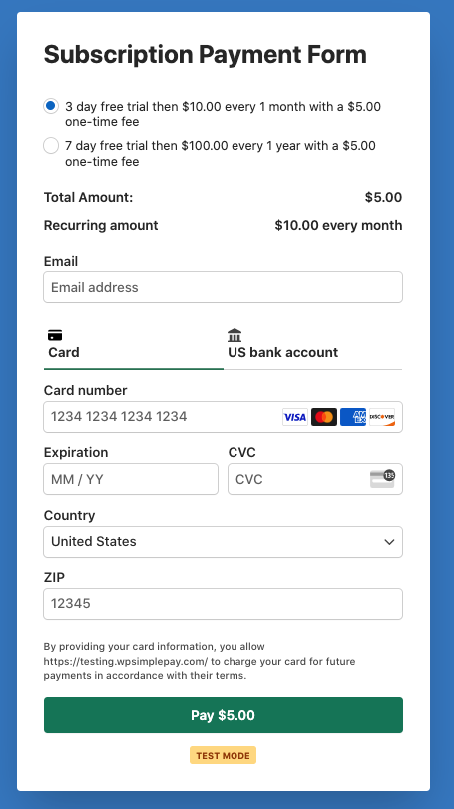This screenshot has height=809, width=454.
Task: Click the MM / YY expiration field
Action: click(x=131, y=479)
